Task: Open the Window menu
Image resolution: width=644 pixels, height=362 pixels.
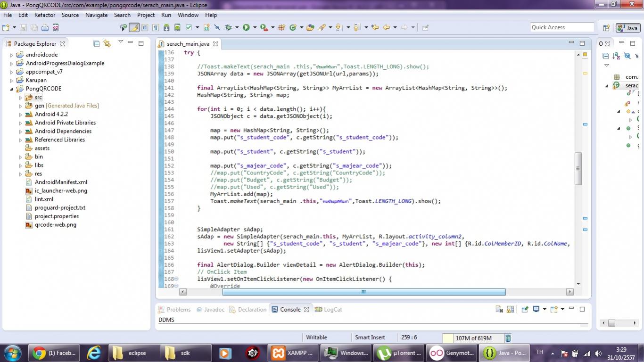Action: pos(188,15)
